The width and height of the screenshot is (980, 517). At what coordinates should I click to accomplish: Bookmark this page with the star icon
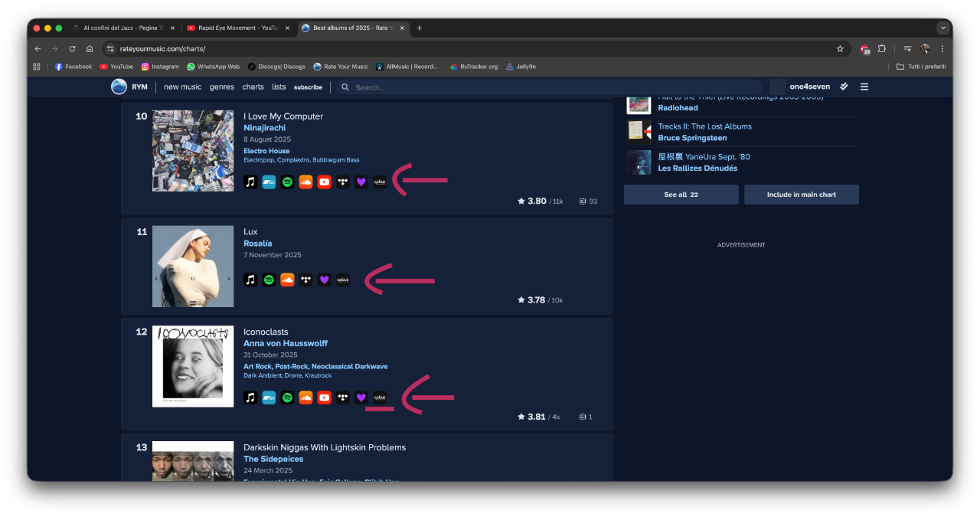pos(840,48)
